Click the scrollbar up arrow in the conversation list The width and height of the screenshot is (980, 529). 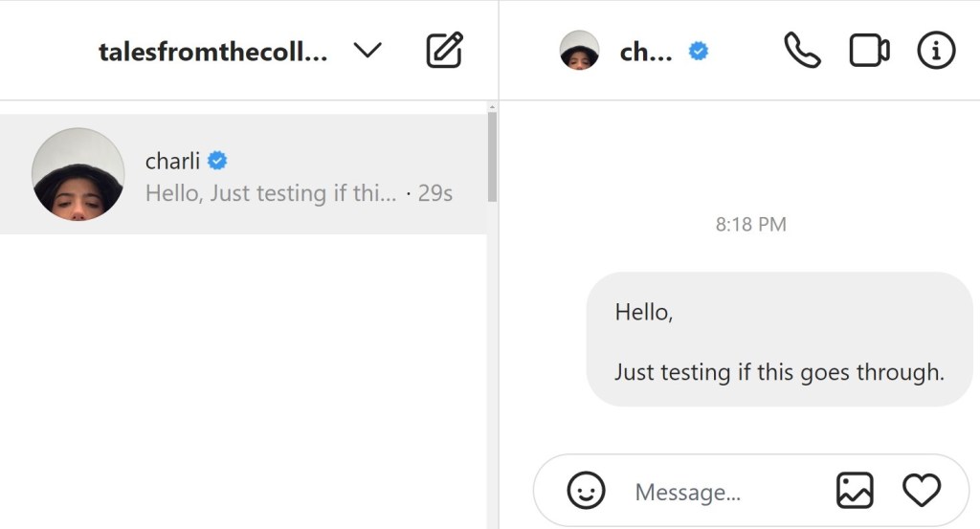click(x=492, y=107)
